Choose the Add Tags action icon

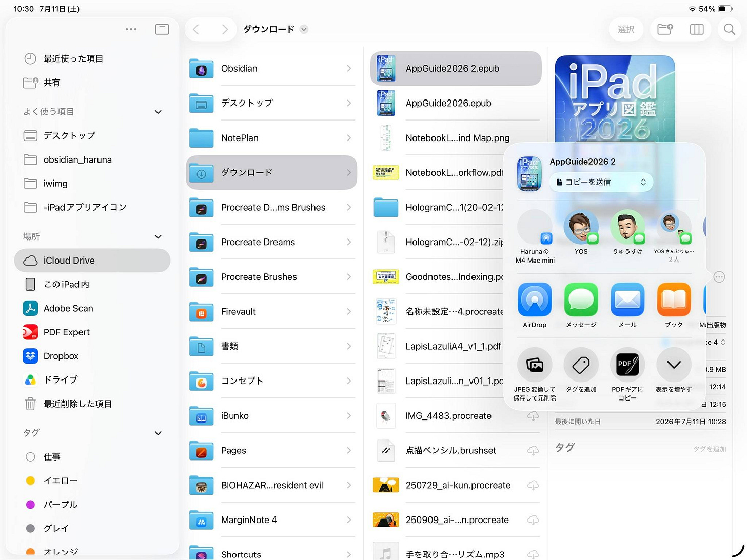[x=581, y=365]
